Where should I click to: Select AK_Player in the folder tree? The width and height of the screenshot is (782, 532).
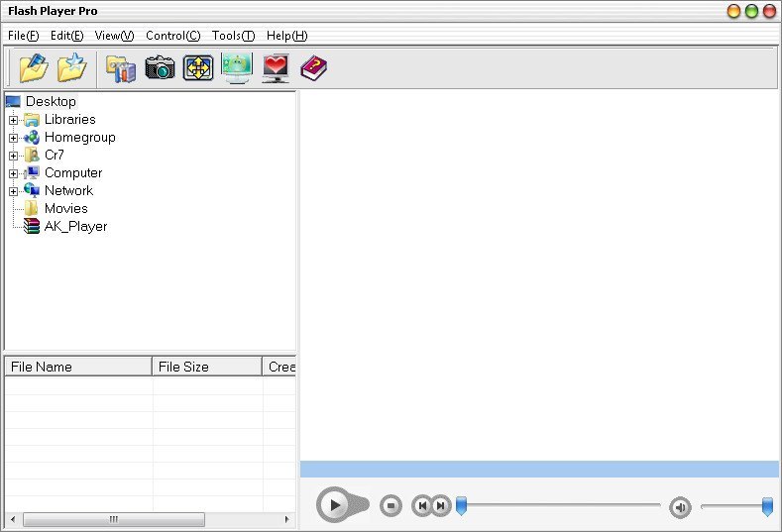75,226
